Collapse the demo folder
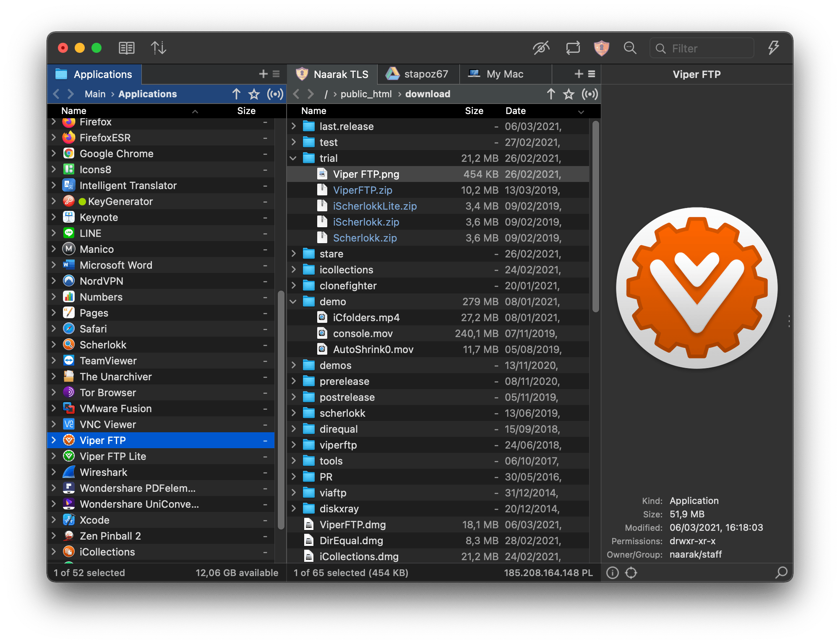The height and width of the screenshot is (644, 840). [x=293, y=302]
